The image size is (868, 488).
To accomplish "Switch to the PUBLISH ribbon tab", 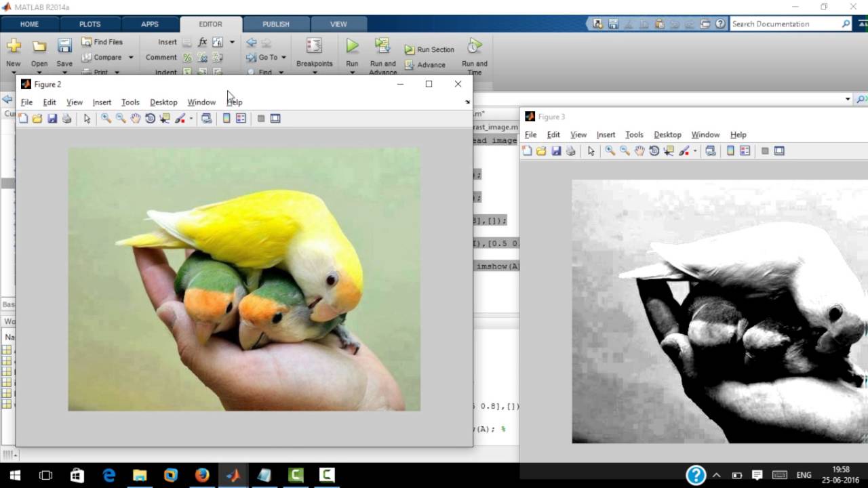I will point(275,24).
